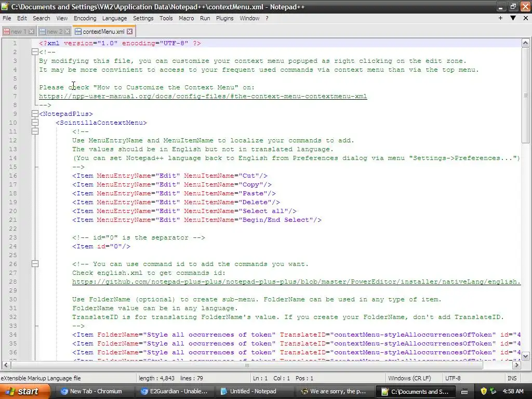Screen dimensions: 532x399
Task: Click the Cut item text on line 16
Action: pos(170,176)
